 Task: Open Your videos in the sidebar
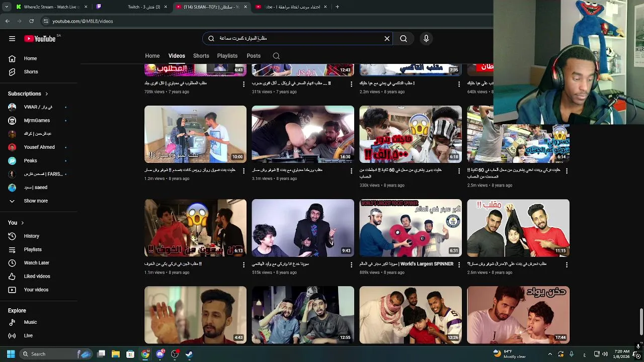point(36,290)
